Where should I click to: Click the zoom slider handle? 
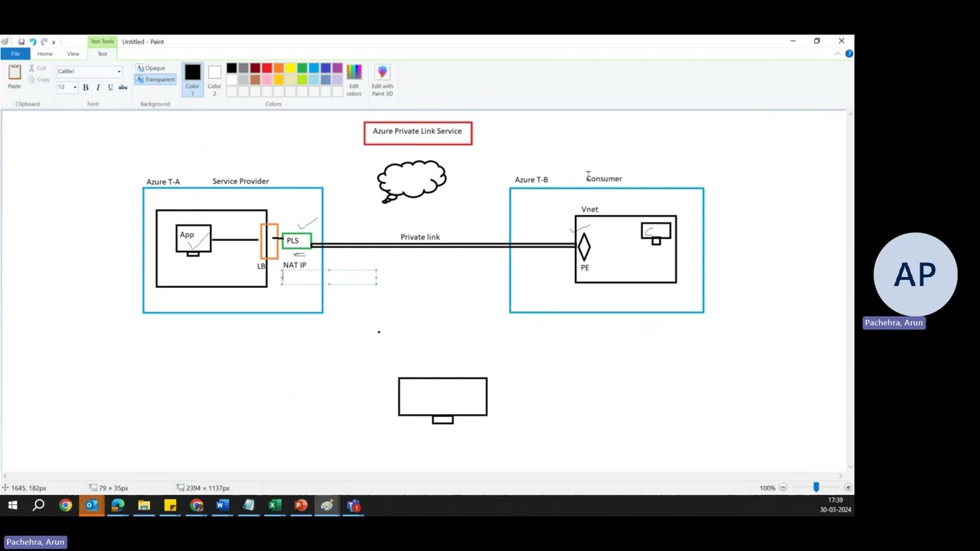[x=815, y=487]
